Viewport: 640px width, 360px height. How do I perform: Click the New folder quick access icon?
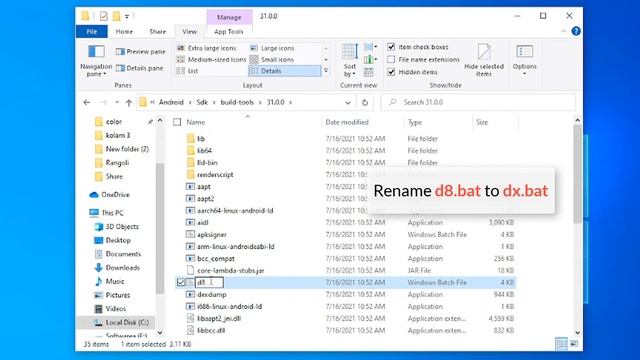[x=117, y=16]
